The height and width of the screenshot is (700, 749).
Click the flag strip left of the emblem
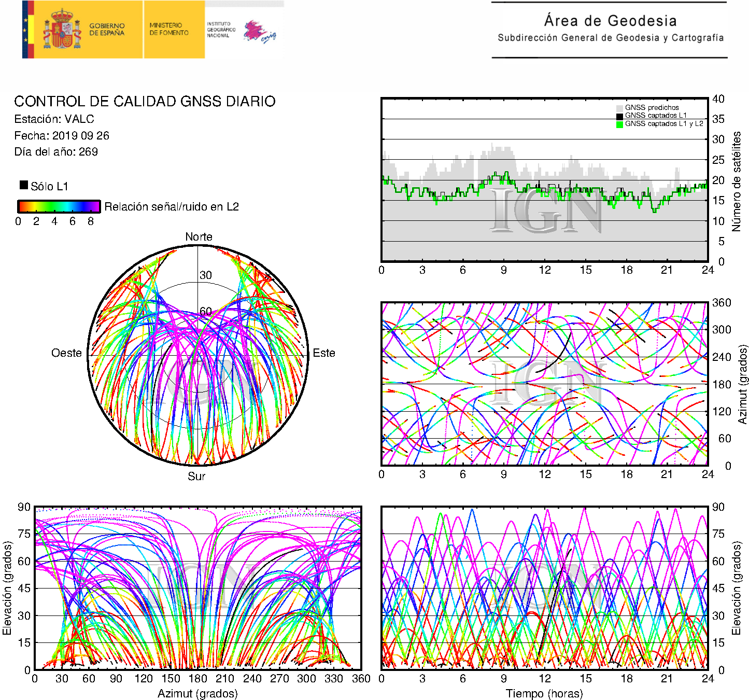point(28,29)
